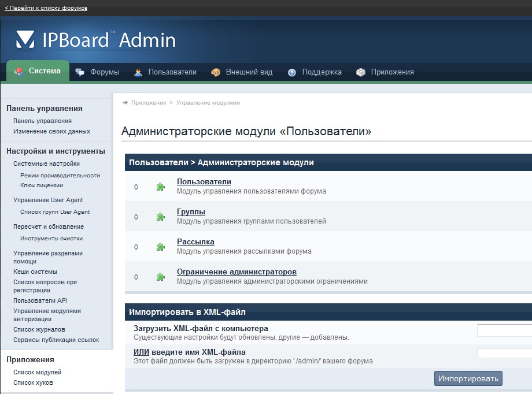
Task: Open Системные настройки in sidebar
Action: click(x=46, y=163)
